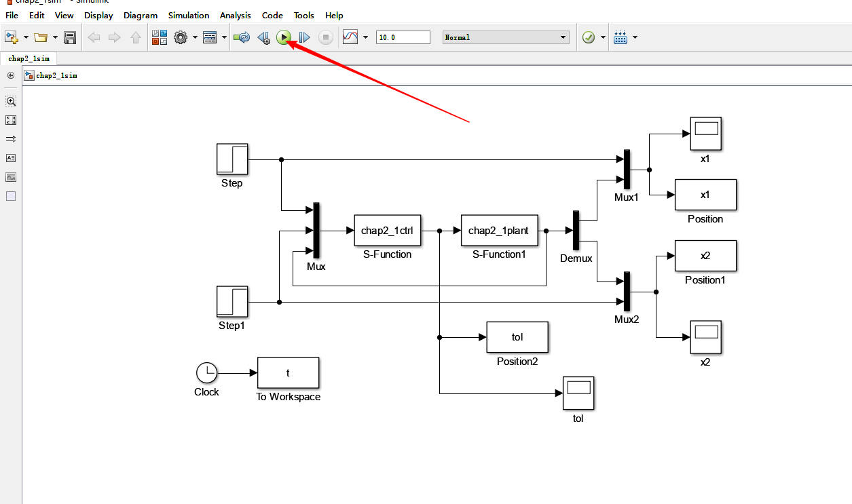Screen dimensions: 852x504
Task: Select the x2 Position1 workspace block
Action: click(x=705, y=256)
